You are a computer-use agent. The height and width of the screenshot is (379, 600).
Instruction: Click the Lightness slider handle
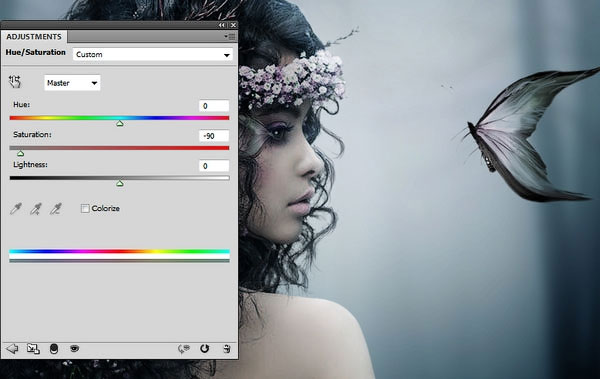tap(120, 183)
